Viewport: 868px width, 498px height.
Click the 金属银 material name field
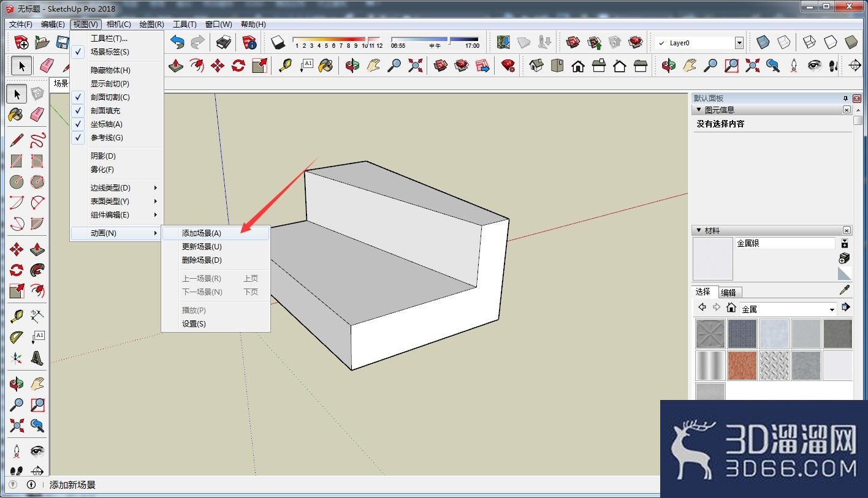pos(785,243)
